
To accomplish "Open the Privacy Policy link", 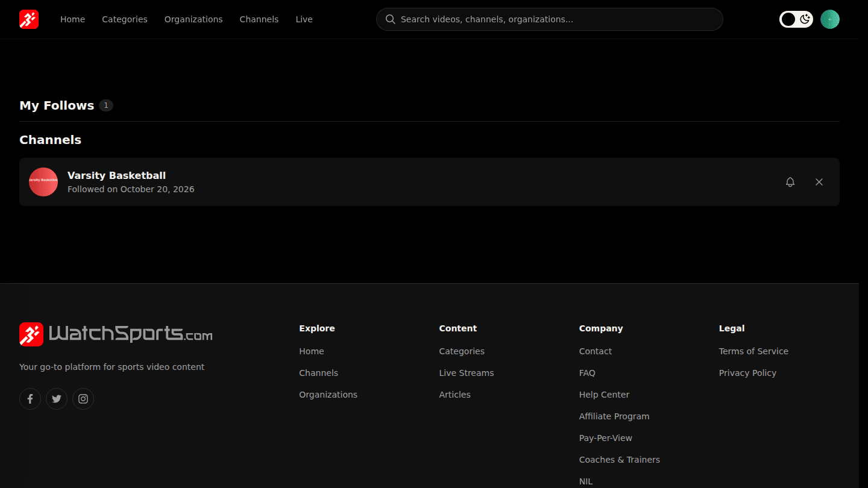I will (747, 373).
